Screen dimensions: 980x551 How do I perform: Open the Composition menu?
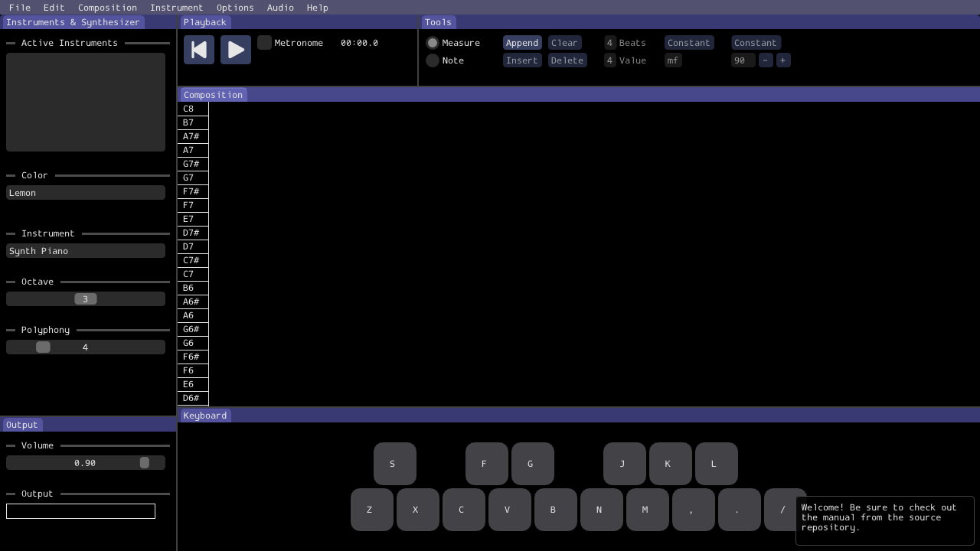pos(107,8)
